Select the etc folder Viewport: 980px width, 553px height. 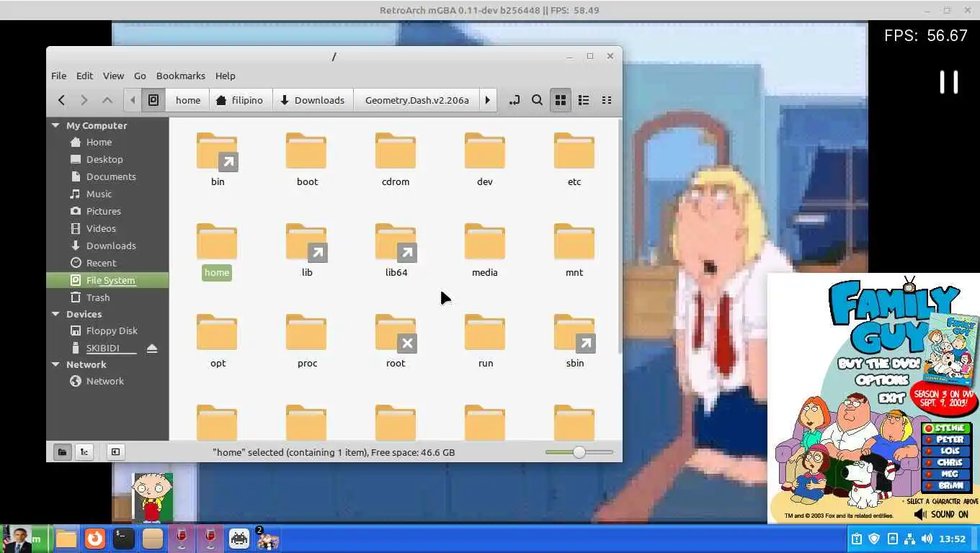[574, 160]
